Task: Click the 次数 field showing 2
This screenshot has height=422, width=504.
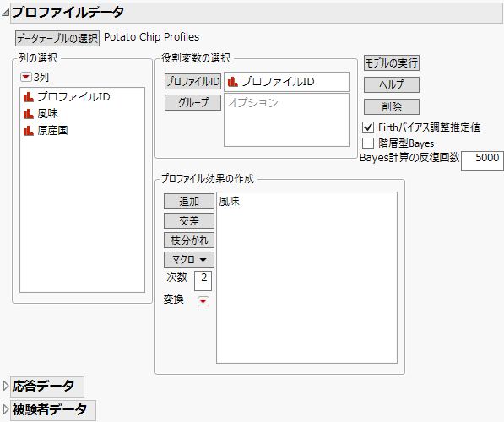Action: point(203,281)
